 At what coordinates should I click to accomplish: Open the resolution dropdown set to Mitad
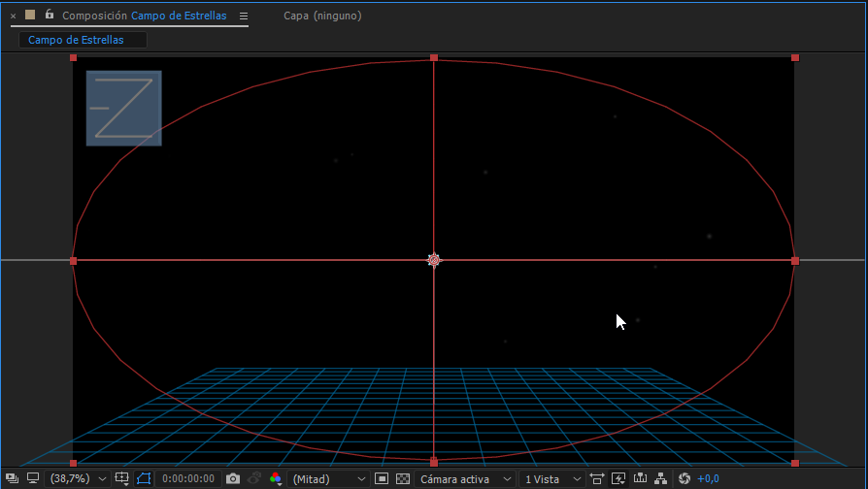[x=329, y=479]
